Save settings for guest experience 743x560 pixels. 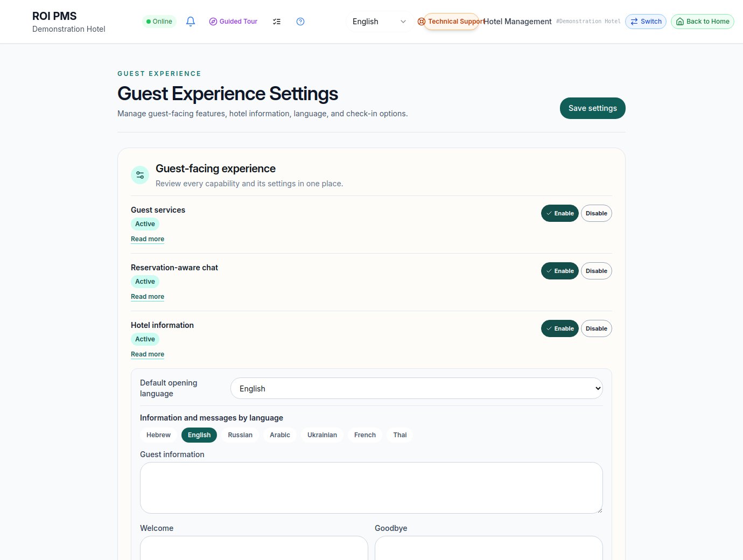[x=592, y=108]
